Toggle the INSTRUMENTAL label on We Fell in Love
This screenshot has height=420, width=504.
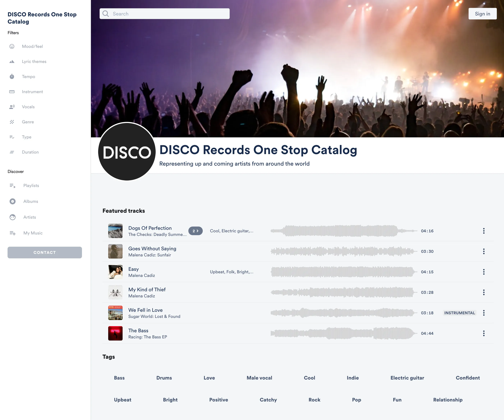point(459,313)
